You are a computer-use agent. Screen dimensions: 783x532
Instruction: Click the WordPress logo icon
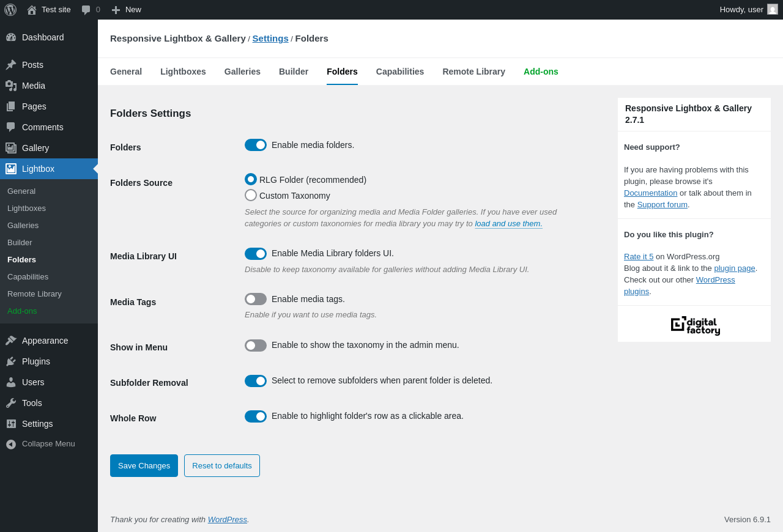(10, 10)
